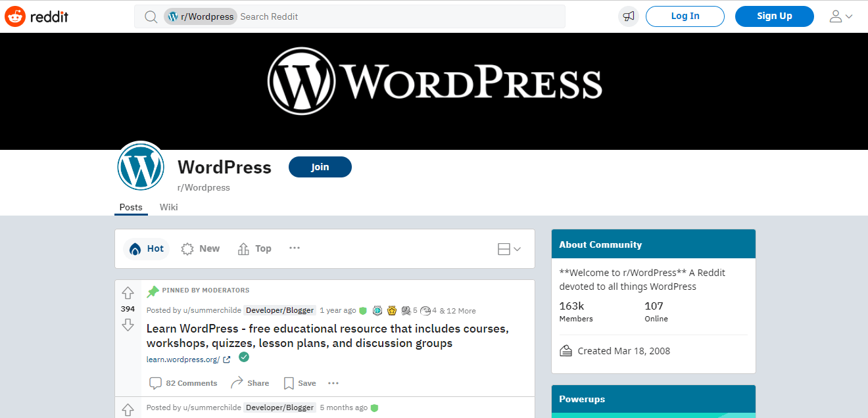Screen dimensions: 868x418
Task: Open the Reddit home logo
Action: [36, 16]
